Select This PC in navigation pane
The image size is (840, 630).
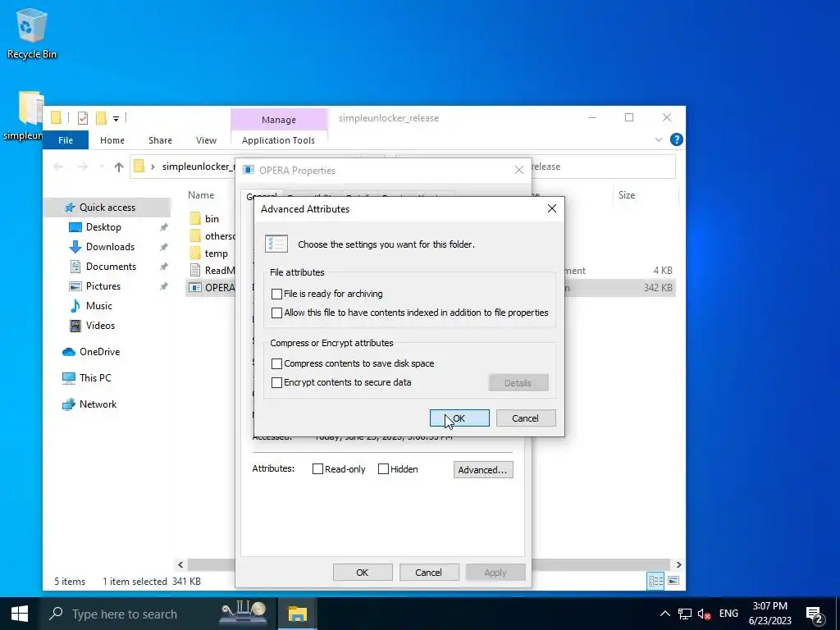(95, 378)
